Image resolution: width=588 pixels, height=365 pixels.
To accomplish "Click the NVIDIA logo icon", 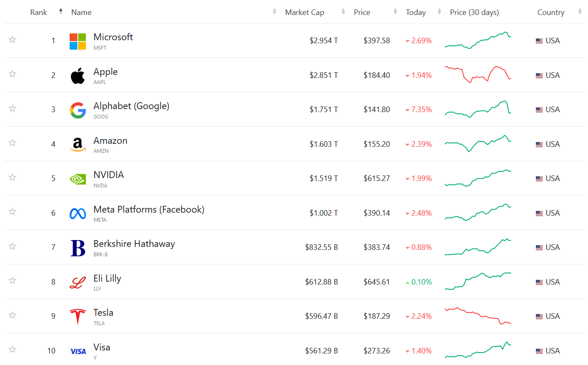I will tap(78, 179).
